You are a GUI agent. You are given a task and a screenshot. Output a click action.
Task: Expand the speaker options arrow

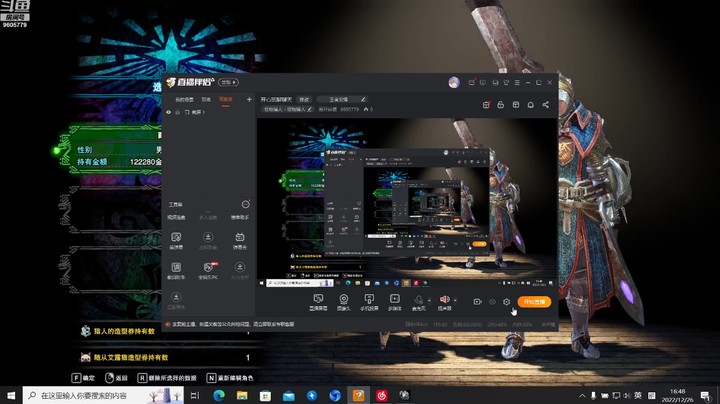click(455, 301)
